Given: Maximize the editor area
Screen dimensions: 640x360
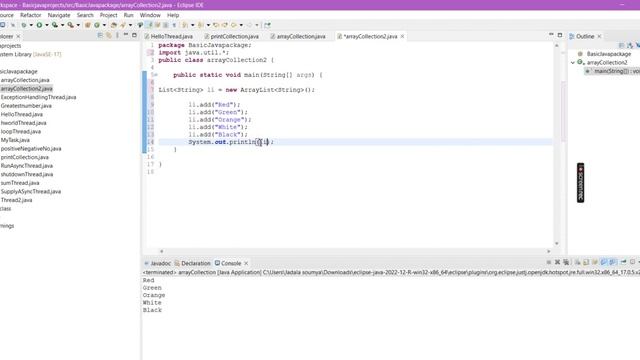Looking at the screenshot, I should click(560, 35).
